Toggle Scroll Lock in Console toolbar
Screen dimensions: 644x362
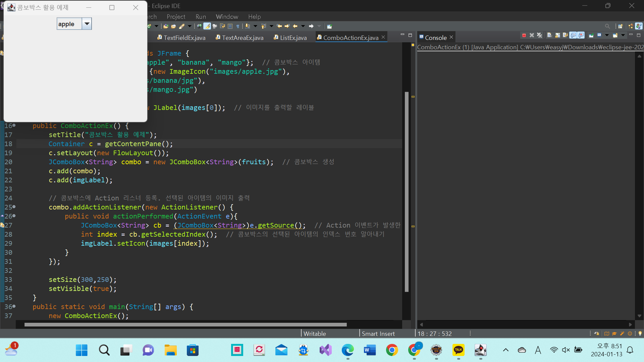tap(557, 35)
